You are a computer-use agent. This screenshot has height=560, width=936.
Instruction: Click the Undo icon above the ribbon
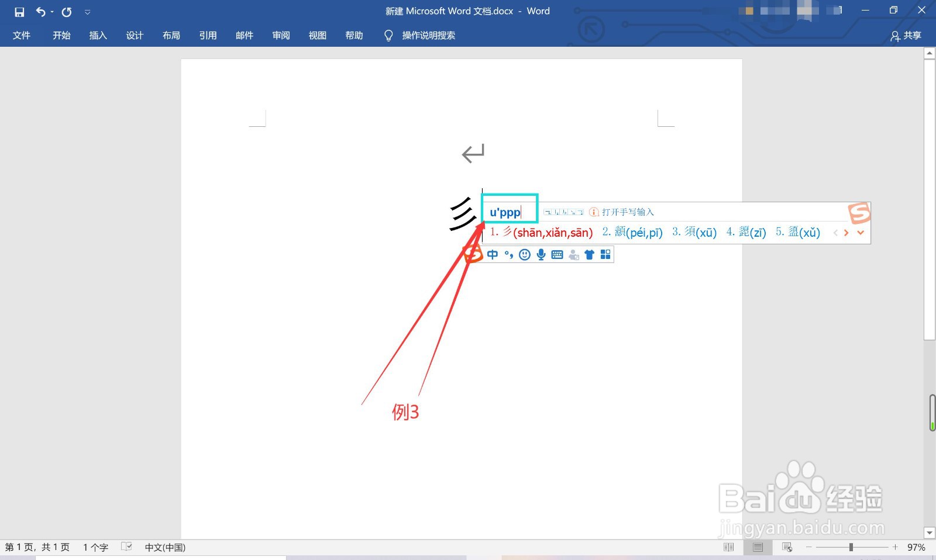coord(40,11)
